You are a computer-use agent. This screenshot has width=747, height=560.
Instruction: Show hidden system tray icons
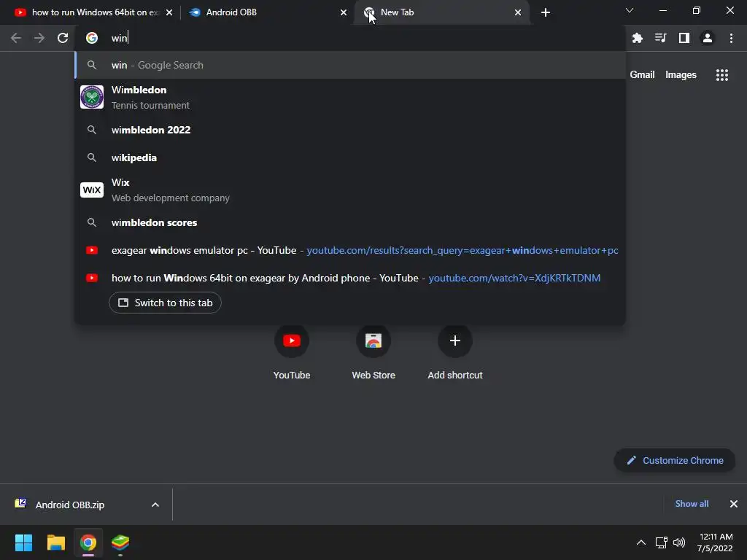pos(641,542)
